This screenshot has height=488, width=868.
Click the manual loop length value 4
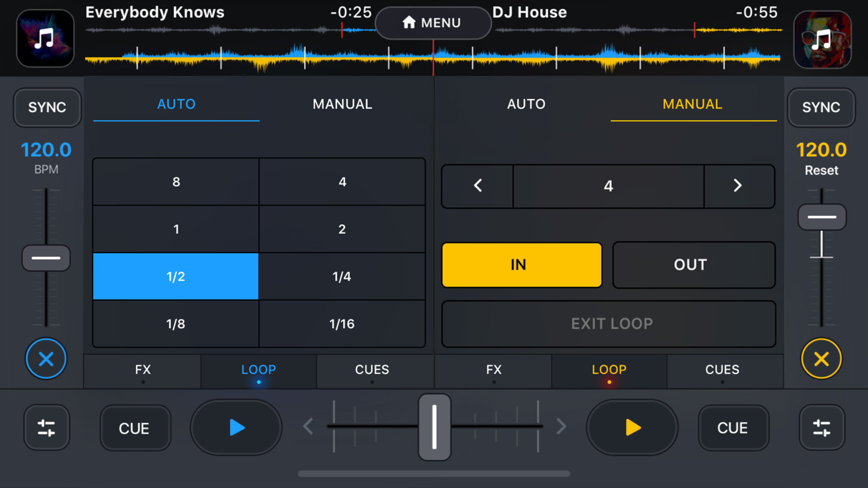[x=609, y=186]
